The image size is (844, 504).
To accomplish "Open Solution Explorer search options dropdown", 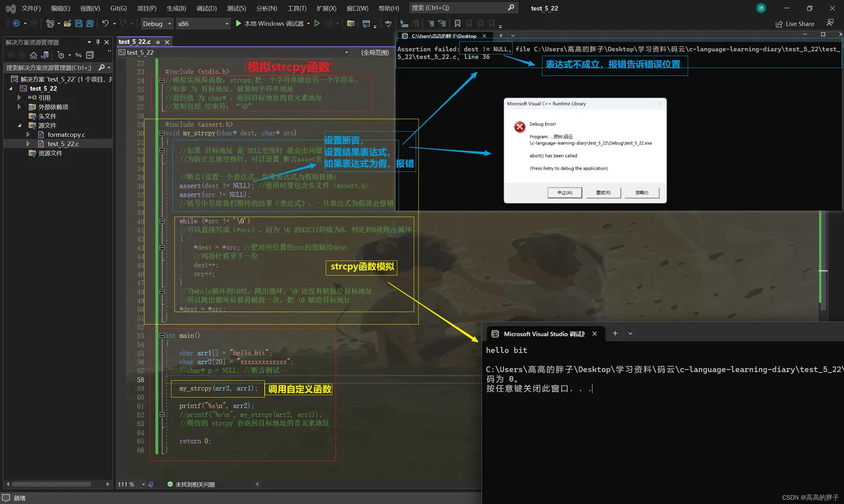I will coord(109,68).
